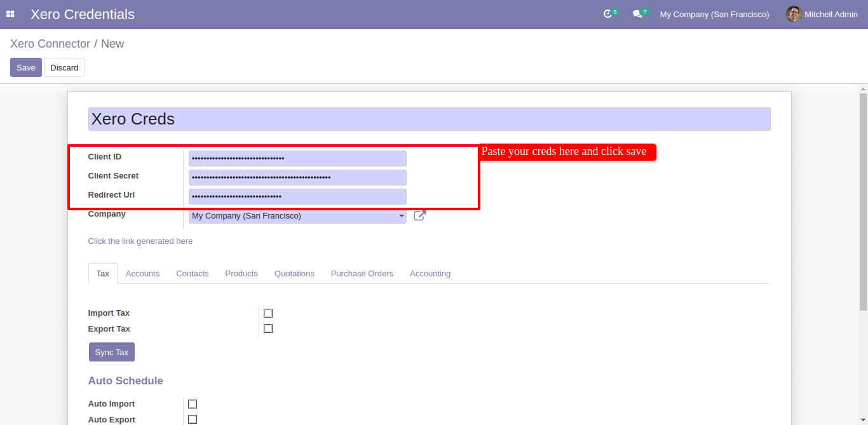The image size is (868, 425).
Task: Open the Accounting tab
Action: point(430,273)
